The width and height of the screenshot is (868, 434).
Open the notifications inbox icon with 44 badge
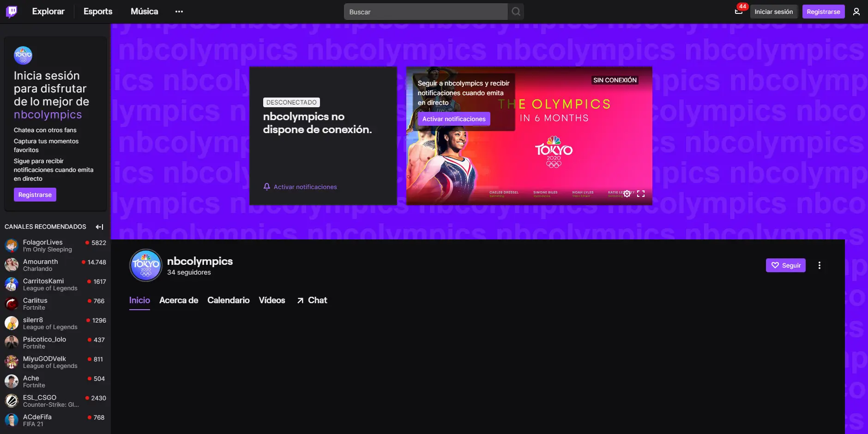point(739,12)
